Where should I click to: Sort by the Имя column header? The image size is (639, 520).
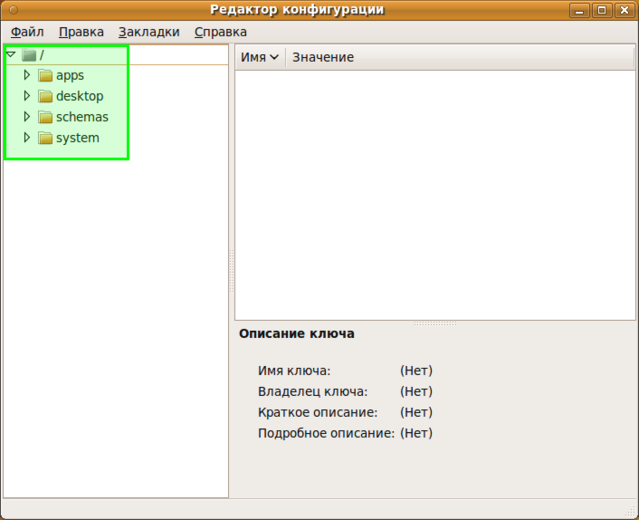259,57
